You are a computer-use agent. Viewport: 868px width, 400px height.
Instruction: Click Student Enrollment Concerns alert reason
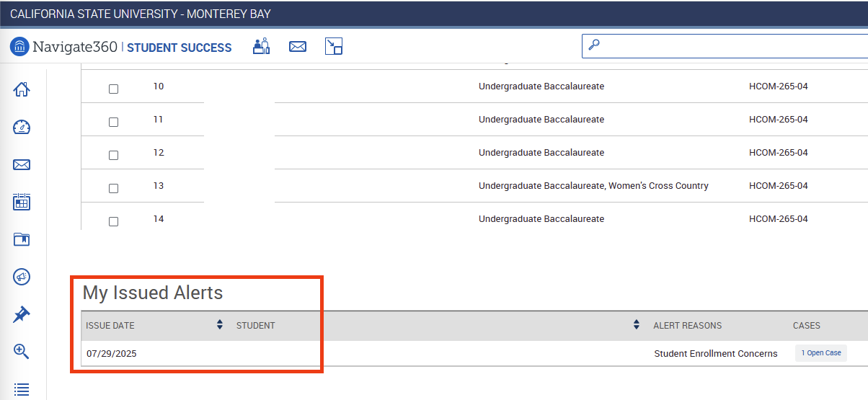716,354
